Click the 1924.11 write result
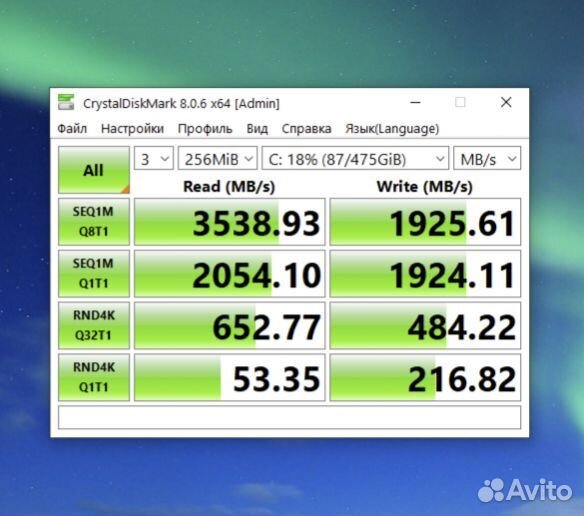This screenshot has height=516, width=584. pyautogui.click(x=425, y=273)
